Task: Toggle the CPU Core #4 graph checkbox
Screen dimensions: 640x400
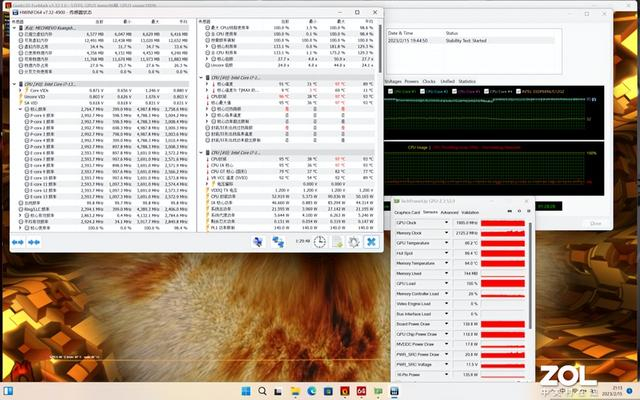Action: pos(489,93)
